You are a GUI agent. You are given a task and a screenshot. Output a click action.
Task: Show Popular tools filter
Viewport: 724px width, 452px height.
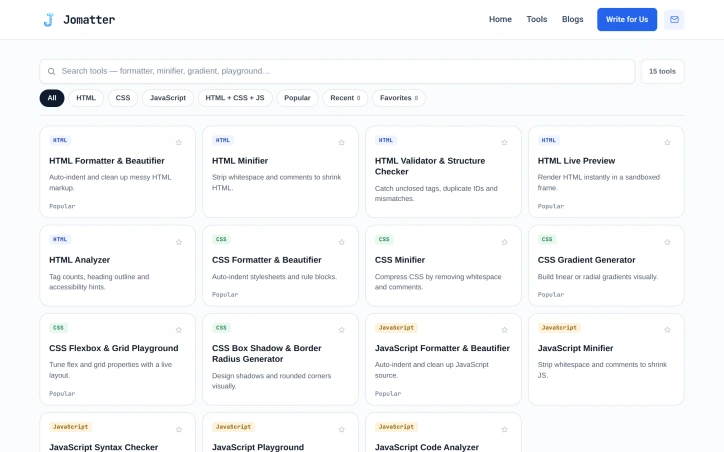point(297,98)
